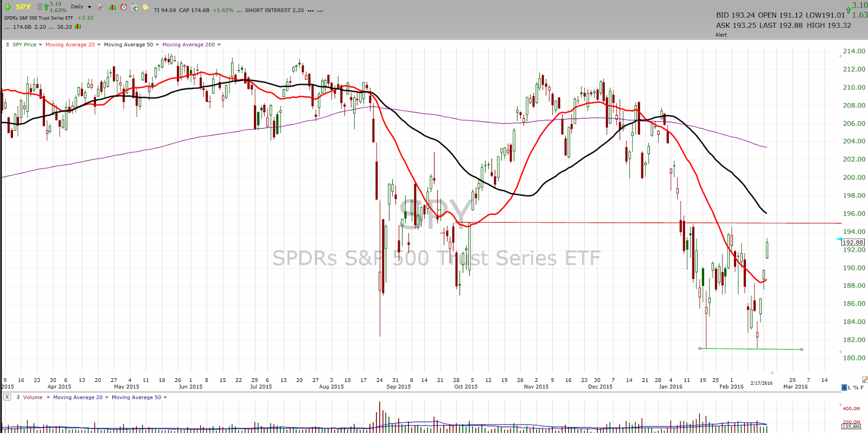Expand the SPY Price dropdown arrow
Viewport: 868px width, 433px height.
point(41,44)
